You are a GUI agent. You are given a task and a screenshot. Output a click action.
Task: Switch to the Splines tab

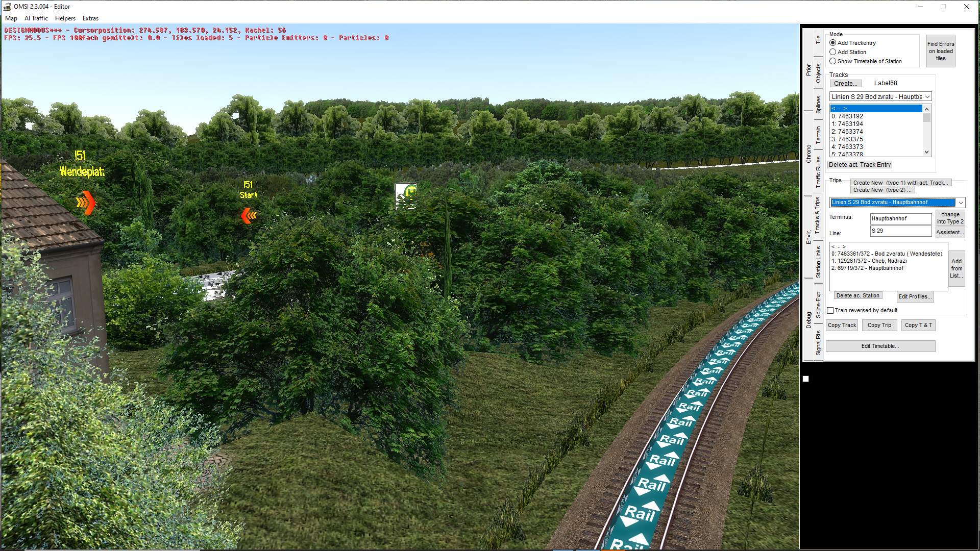818,105
